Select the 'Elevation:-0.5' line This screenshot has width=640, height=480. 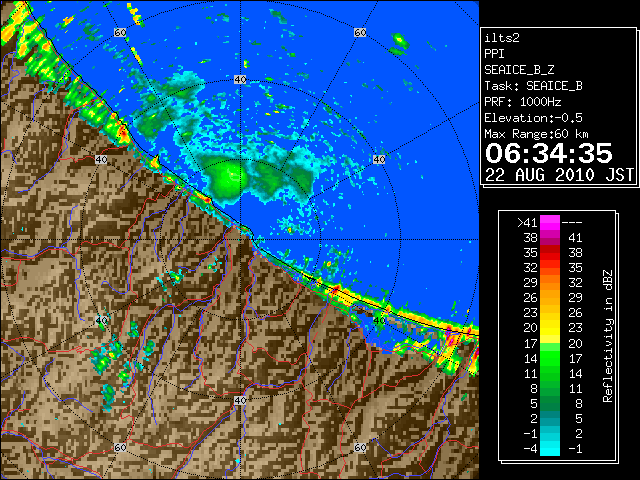click(533, 118)
